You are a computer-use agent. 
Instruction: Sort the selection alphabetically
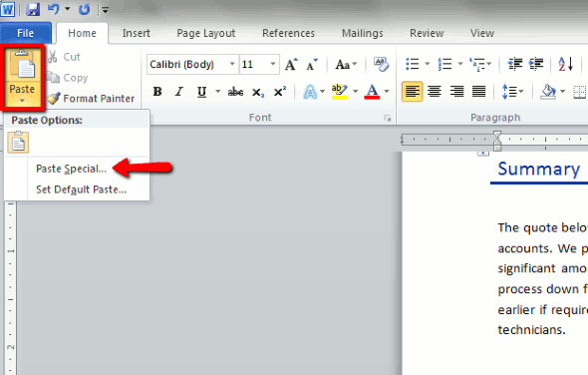pos(566,64)
